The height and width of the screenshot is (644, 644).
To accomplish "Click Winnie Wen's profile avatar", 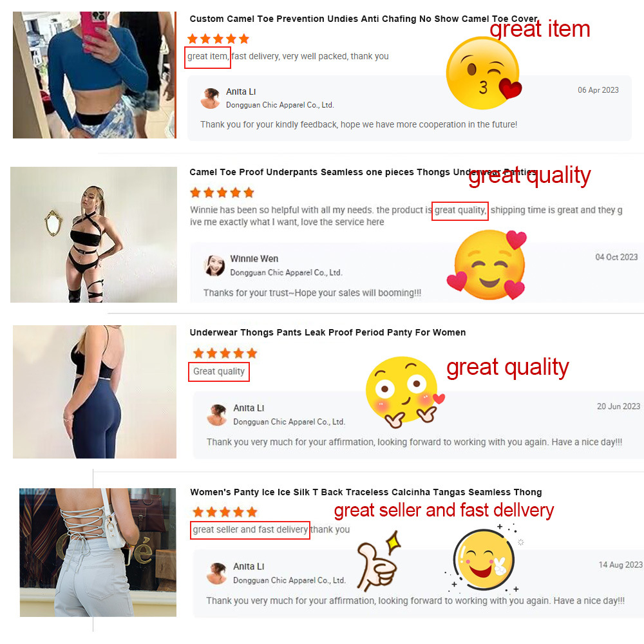I will tap(214, 265).
